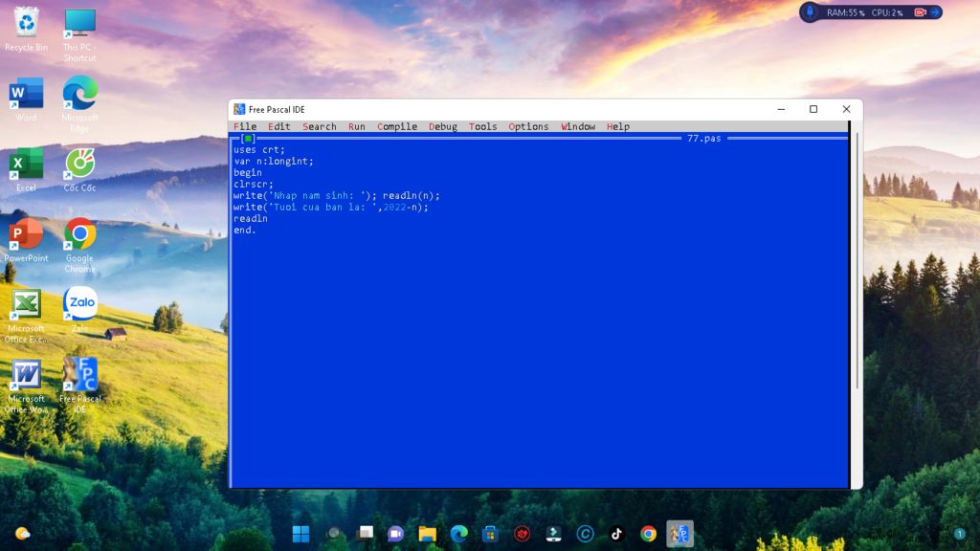
Task: Click the red recorder icon in widget
Action: tap(920, 12)
